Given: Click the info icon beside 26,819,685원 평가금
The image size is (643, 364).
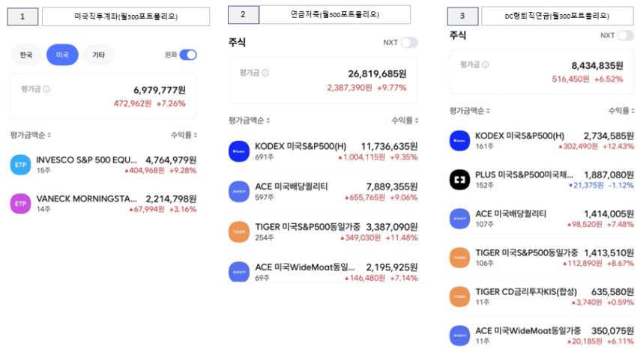Looking at the screenshot, I should [265, 73].
